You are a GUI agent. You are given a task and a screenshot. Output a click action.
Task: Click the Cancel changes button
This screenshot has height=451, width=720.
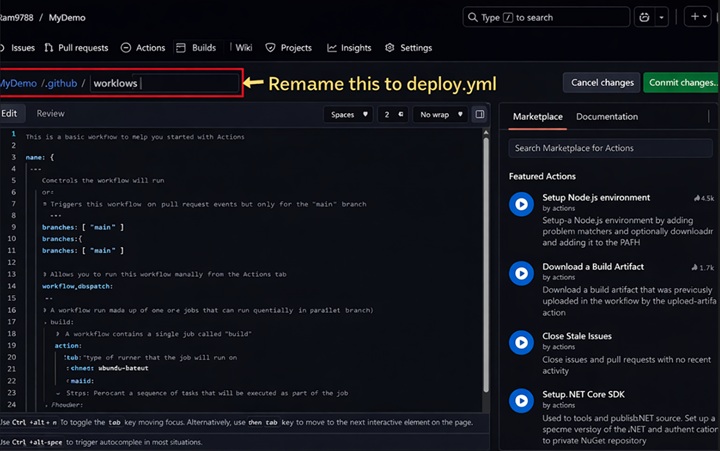[x=601, y=82]
